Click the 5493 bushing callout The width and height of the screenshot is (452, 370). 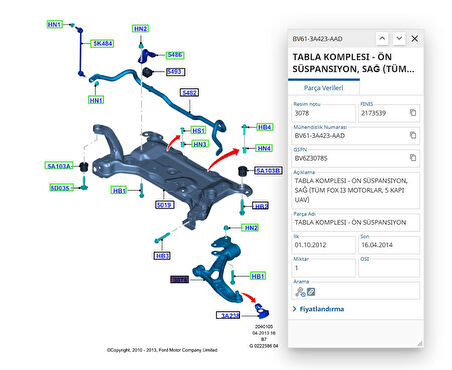[x=175, y=72]
